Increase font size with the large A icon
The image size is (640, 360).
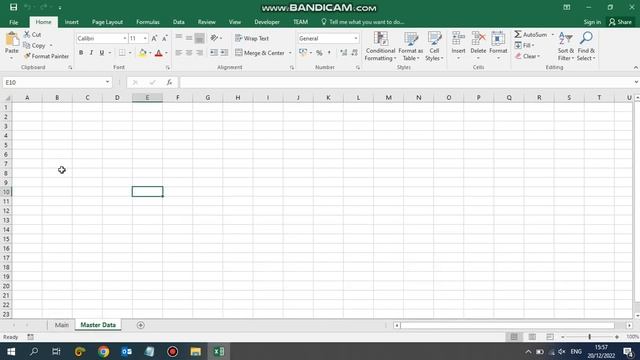click(154, 38)
